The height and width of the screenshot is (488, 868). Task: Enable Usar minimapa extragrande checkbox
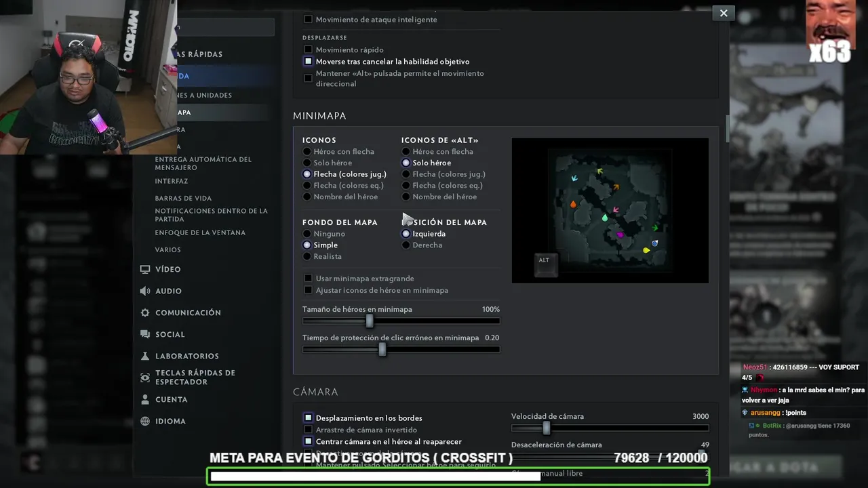(309, 278)
